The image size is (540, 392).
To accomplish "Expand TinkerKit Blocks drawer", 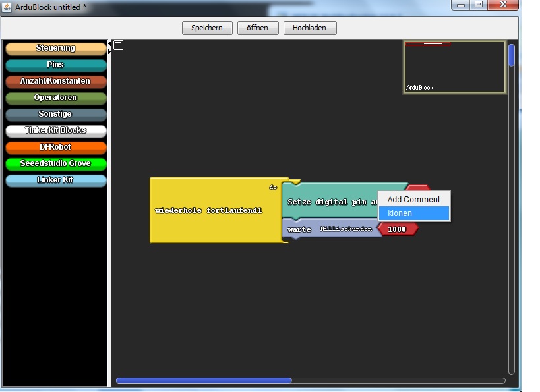I will click(55, 130).
